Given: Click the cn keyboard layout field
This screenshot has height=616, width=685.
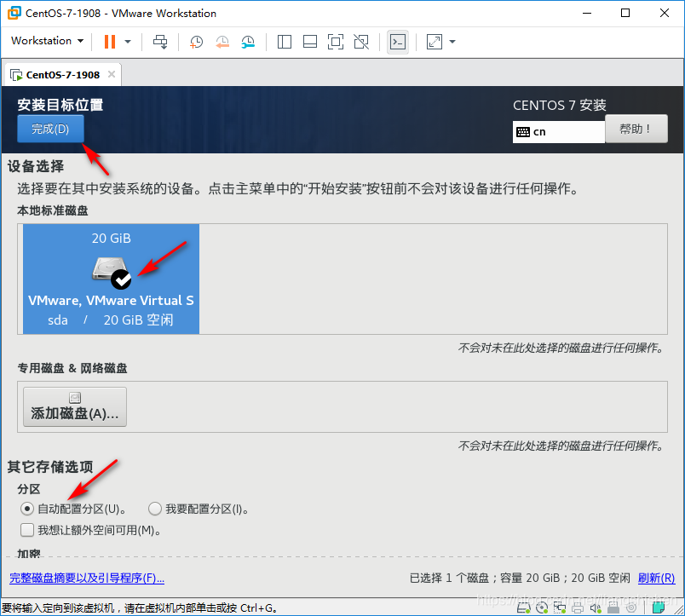Looking at the screenshot, I should pos(559,132).
